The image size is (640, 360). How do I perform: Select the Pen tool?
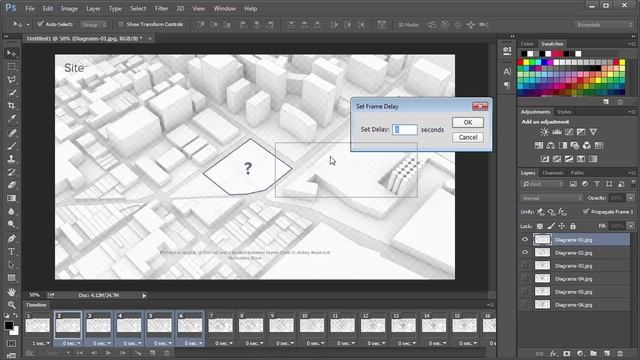coord(11,238)
